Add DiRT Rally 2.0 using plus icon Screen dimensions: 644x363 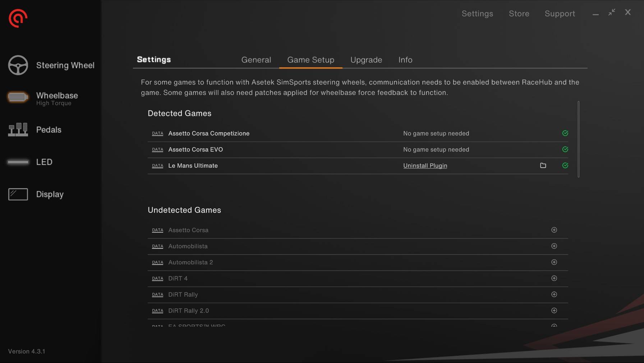pyautogui.click(x=554, y=310)
